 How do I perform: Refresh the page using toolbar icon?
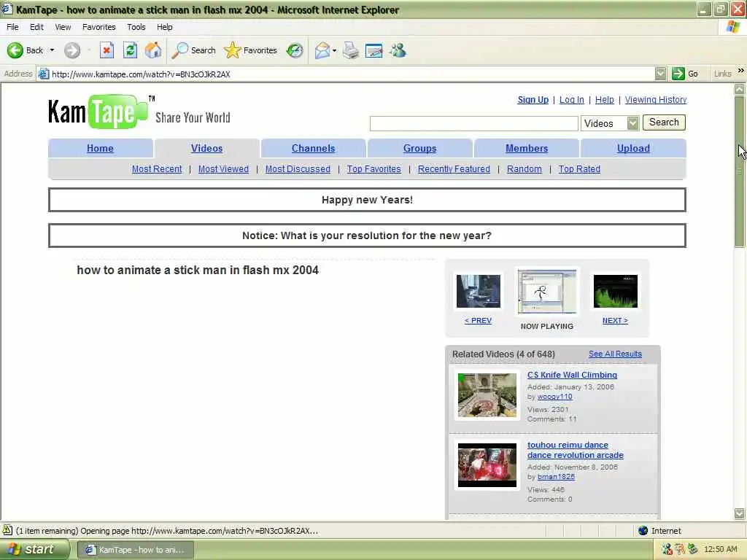130,50
